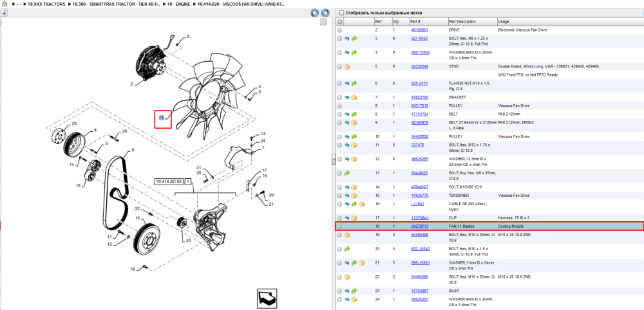Click blue arrow icon for part 627-8020
The image size is (644, 310).
coord(347,39)
